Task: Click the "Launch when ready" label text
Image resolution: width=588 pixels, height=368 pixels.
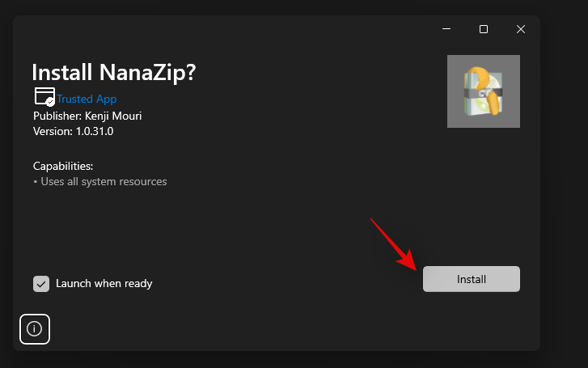Action: point(104,283)
